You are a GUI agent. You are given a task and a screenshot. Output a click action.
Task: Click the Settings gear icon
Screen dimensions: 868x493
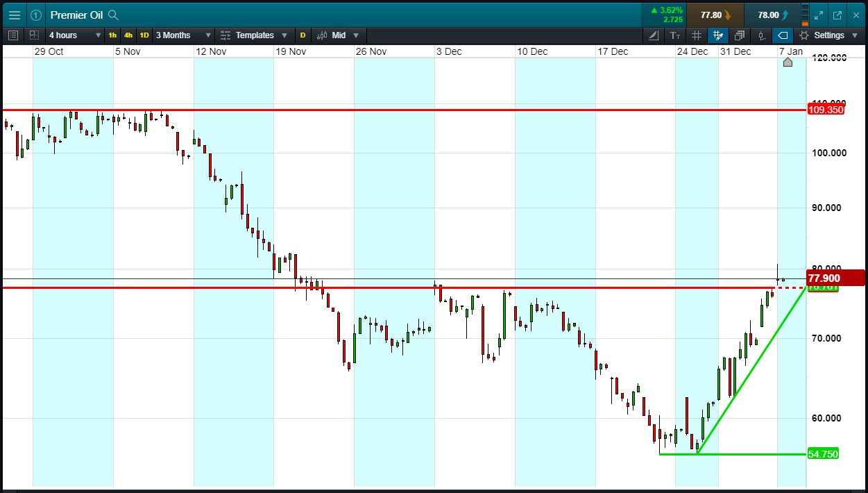coord(804,35)
